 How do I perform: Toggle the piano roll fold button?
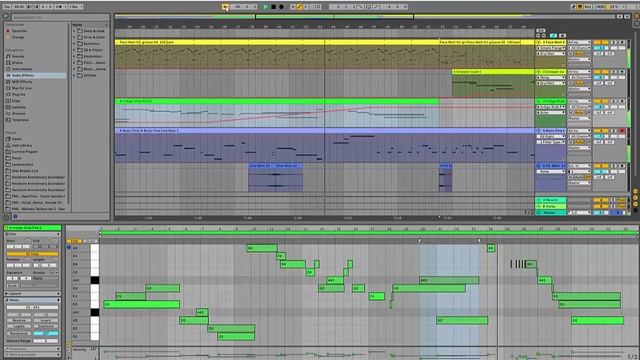pos(74,241)
